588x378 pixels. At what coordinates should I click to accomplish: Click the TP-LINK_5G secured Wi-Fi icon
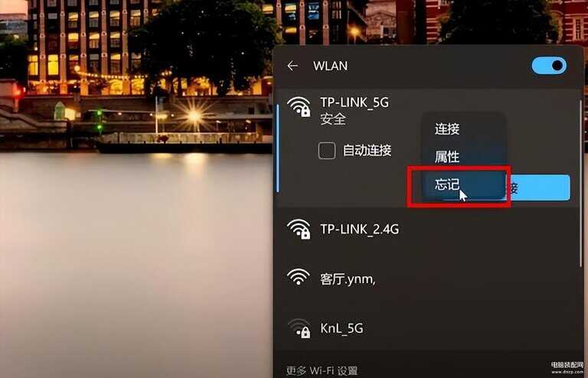coord(299,107)
